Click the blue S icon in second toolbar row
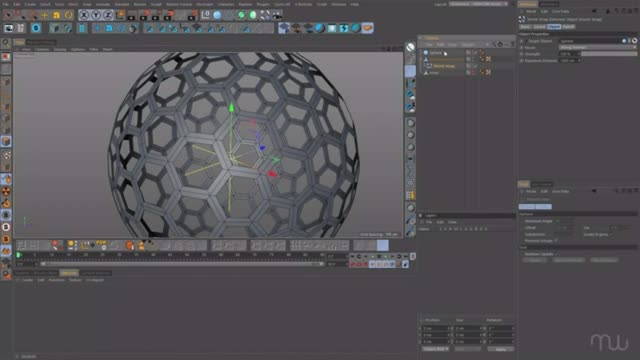Image resolution: width=640 pixels, height=360 pixels. [36, 28]
